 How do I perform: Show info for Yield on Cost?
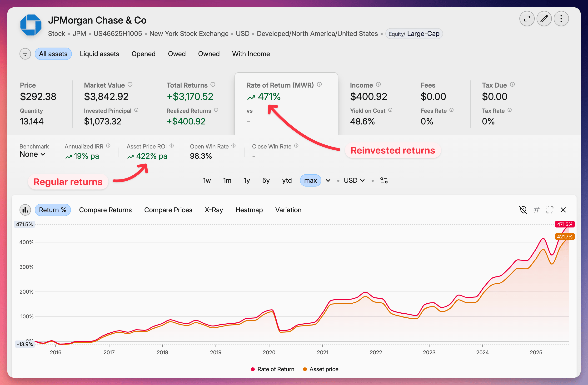coord(390,110)
